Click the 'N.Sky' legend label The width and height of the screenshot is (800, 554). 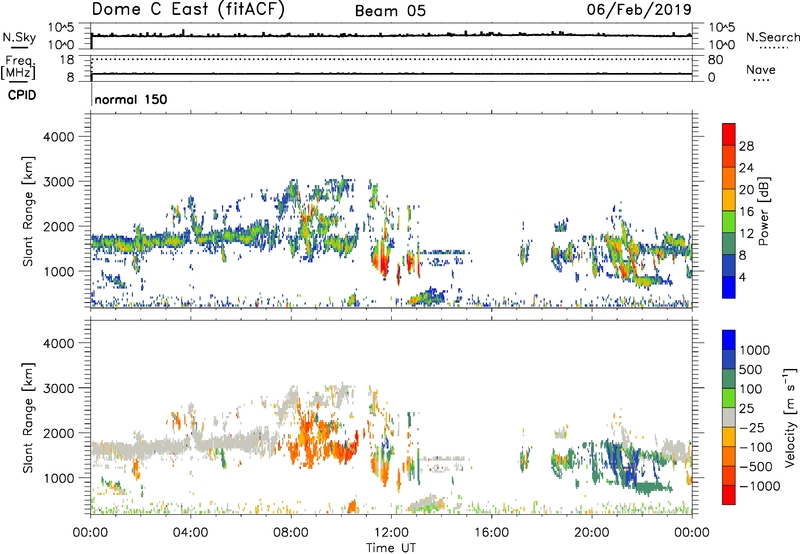point(19,37)
